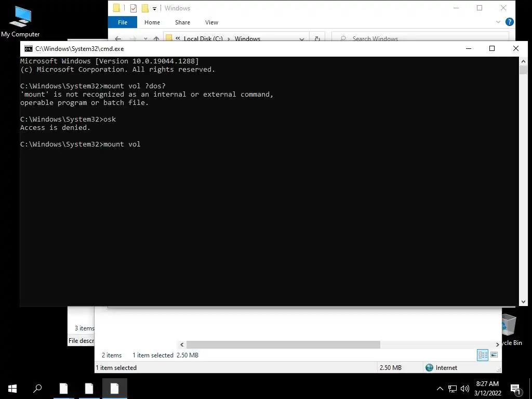
Task: Click the New folder quick access icon
Action: coord(145,8)
